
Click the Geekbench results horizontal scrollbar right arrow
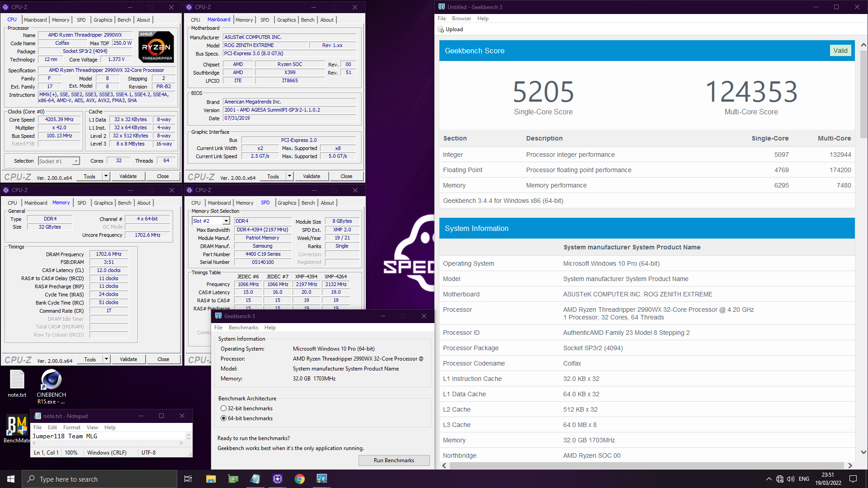tap(850, 465)
